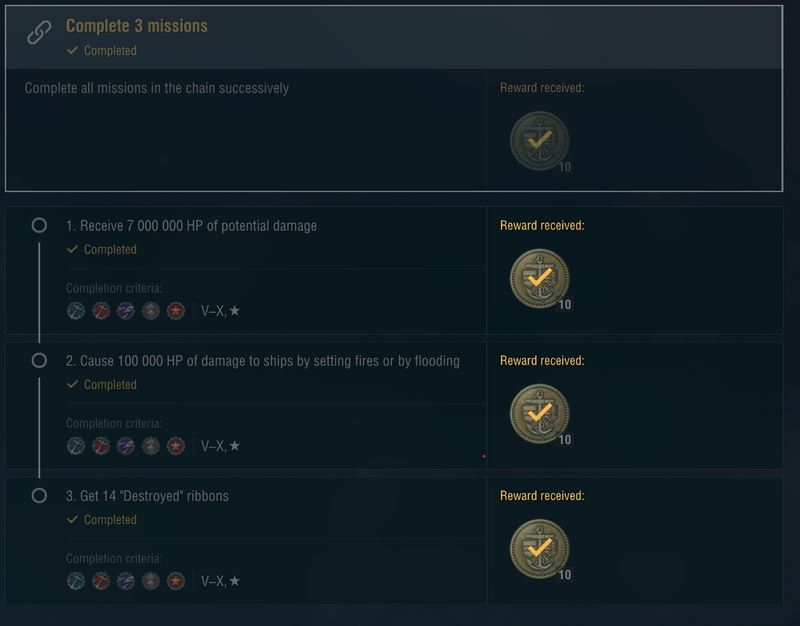Expand the Receive 7 000 000 HP potential damage mission

coord(191,226)
